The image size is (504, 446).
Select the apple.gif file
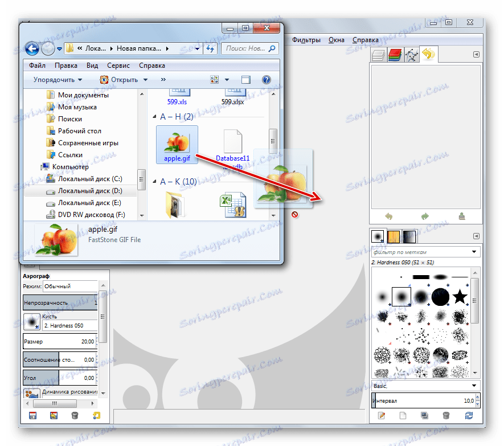pyautogui.click(x=177, y=145)
